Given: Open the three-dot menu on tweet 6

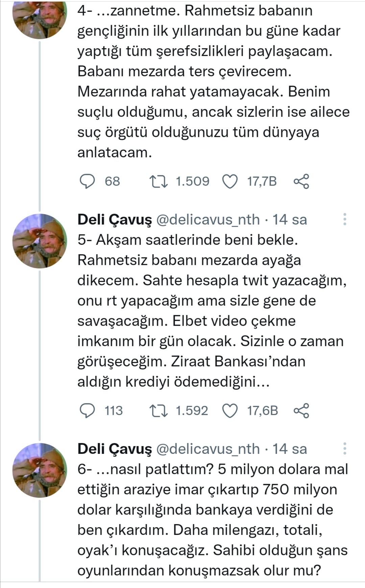Looking at the screenshot, I should [x=345, y=449].
